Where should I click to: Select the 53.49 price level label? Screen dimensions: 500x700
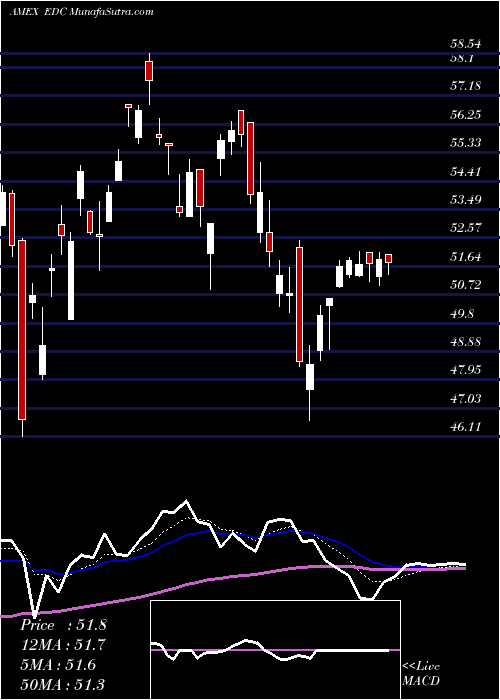pos(466,200)
